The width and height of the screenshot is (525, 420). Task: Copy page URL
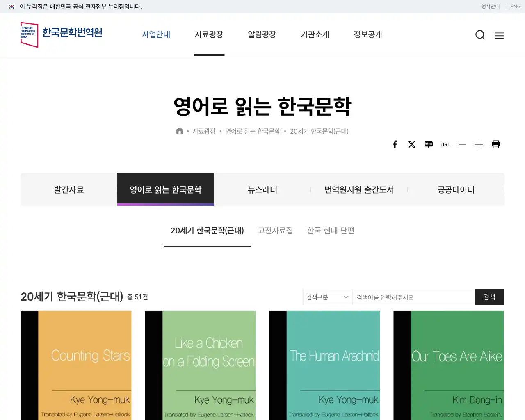[x=445, y=144]
